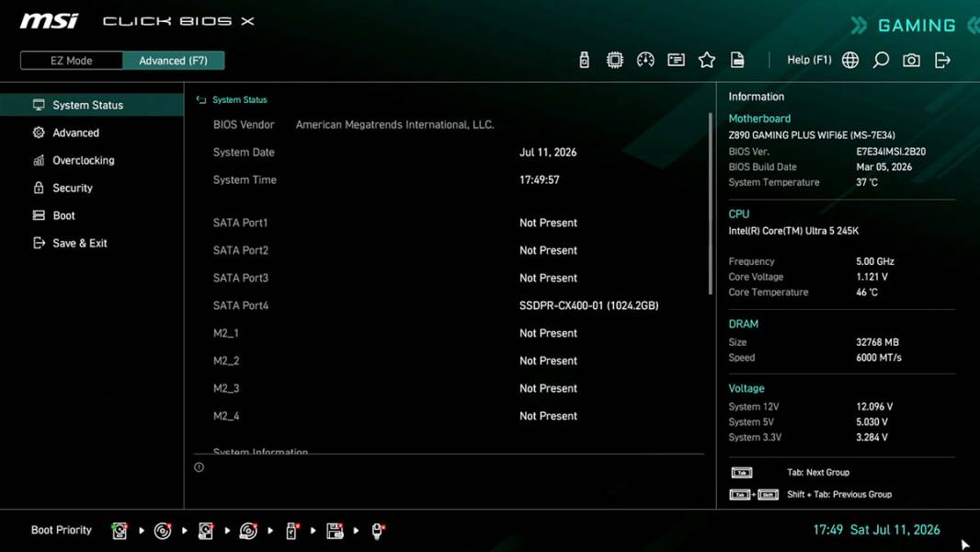
Task: Click BIOS version E7E34IMSI.2B20 value
Action: click(891, 151)
